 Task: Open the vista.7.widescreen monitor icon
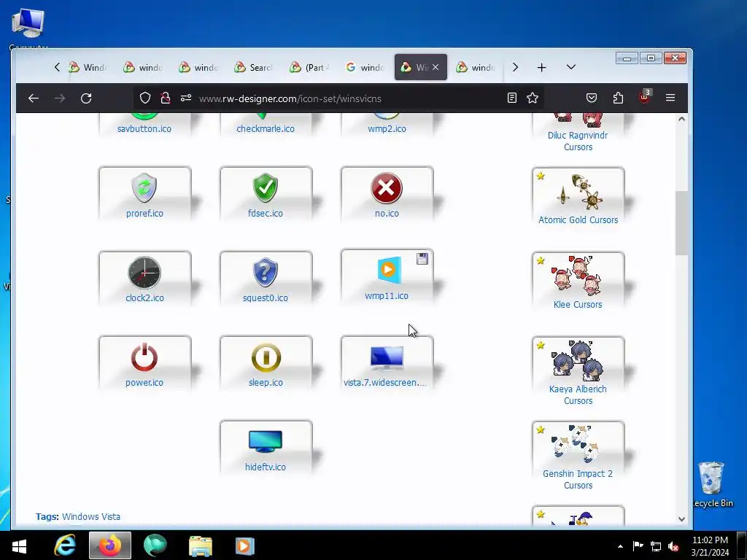click(387, 359)
